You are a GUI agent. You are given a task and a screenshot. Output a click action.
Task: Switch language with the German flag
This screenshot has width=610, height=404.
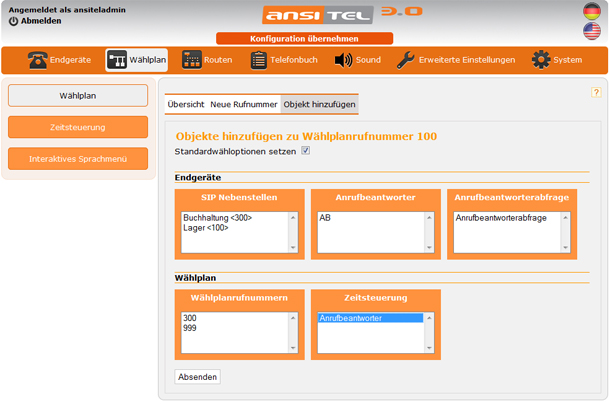pos(592,11)
